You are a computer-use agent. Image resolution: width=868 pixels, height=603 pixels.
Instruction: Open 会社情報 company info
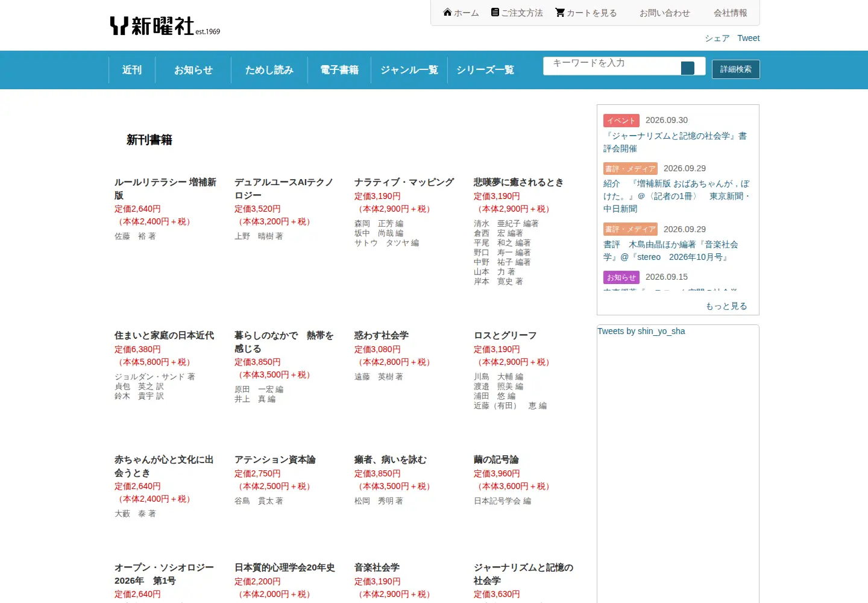coord(730,13)
